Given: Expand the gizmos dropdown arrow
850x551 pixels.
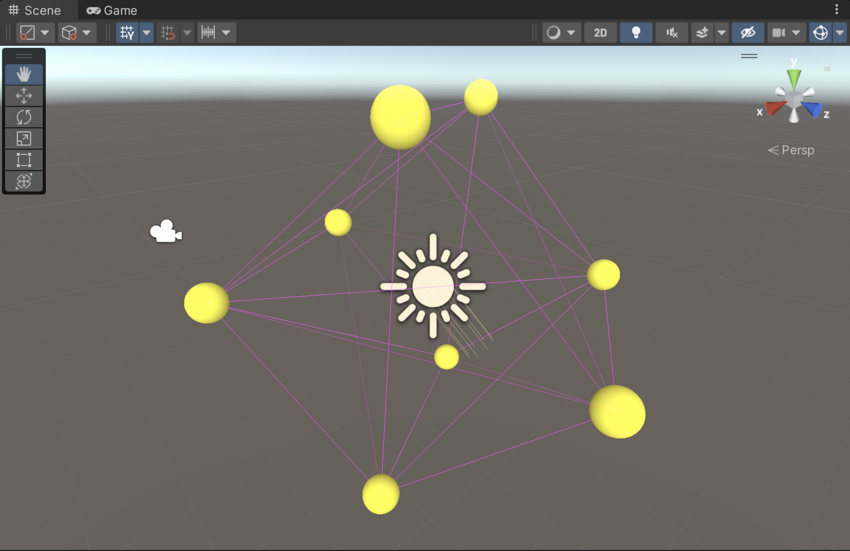Looking at the screenshot, I should pos(839,33).
